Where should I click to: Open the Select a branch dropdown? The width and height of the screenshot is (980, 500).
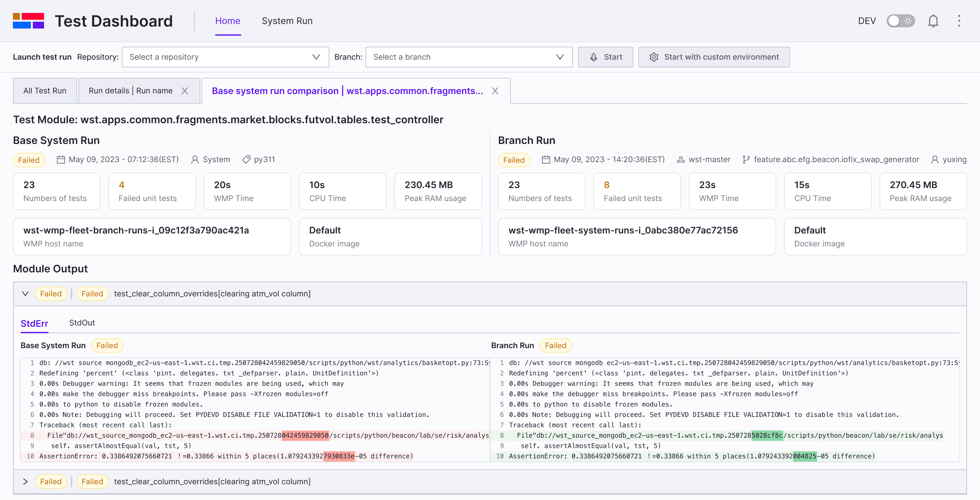click(469, 57)
